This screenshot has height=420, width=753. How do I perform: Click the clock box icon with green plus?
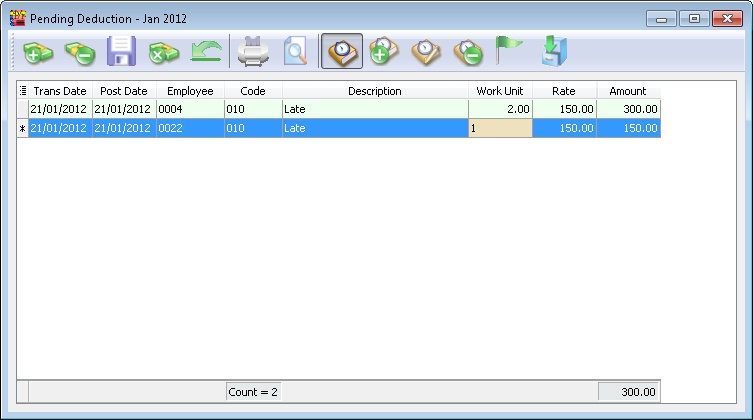click(x=384, y=52)
